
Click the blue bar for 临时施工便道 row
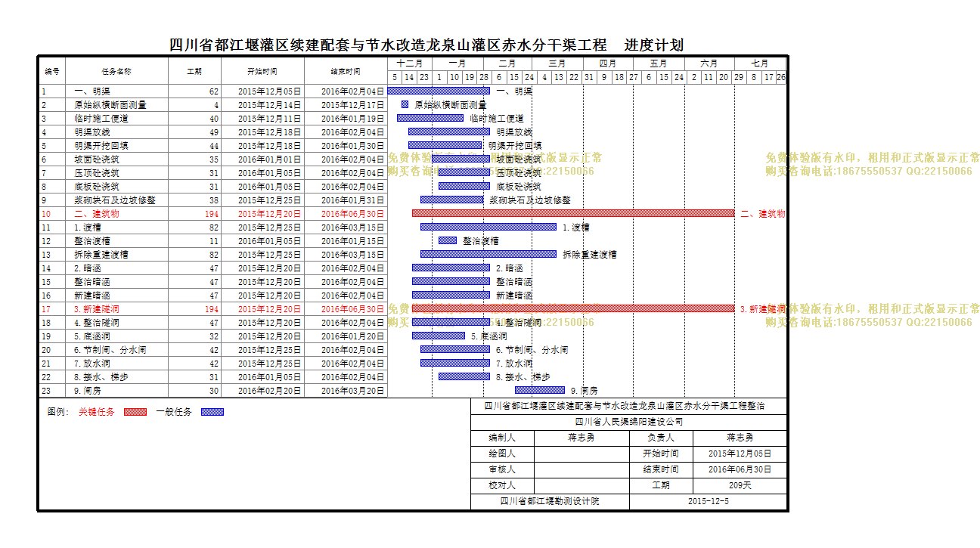430,118
